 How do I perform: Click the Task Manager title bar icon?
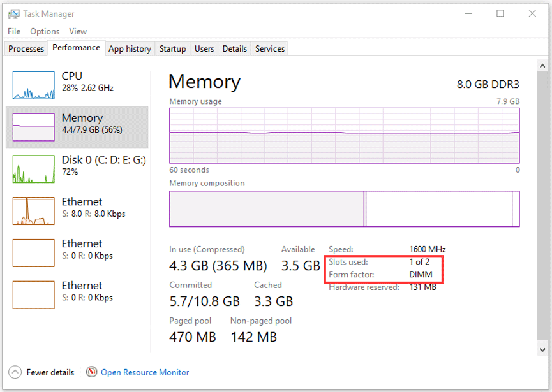pyautogui.click(x=13, y=14)
